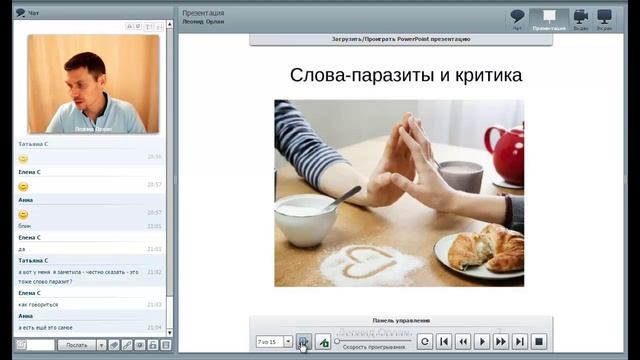Click the 'T' text icon above webcam
The image size is (640, 360).
pyautogui.click(x=148, y=27)
